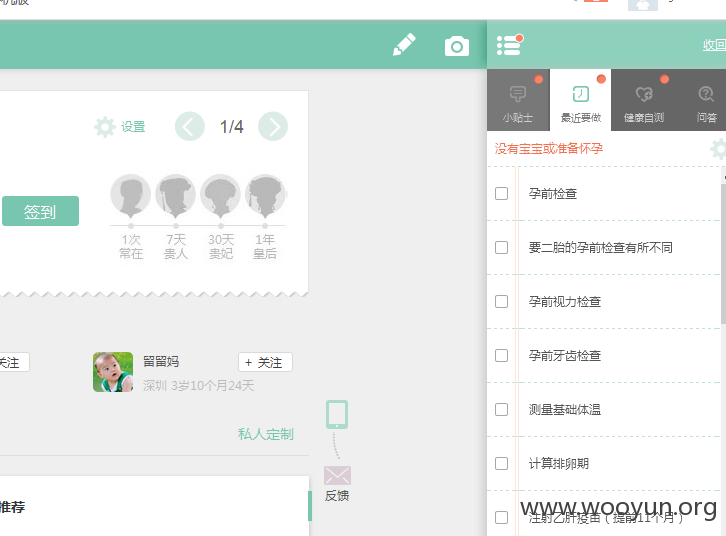Screen dimensions: 726x536
Task: Click the 计算排卵期 task text
Action: pos(559,464)
